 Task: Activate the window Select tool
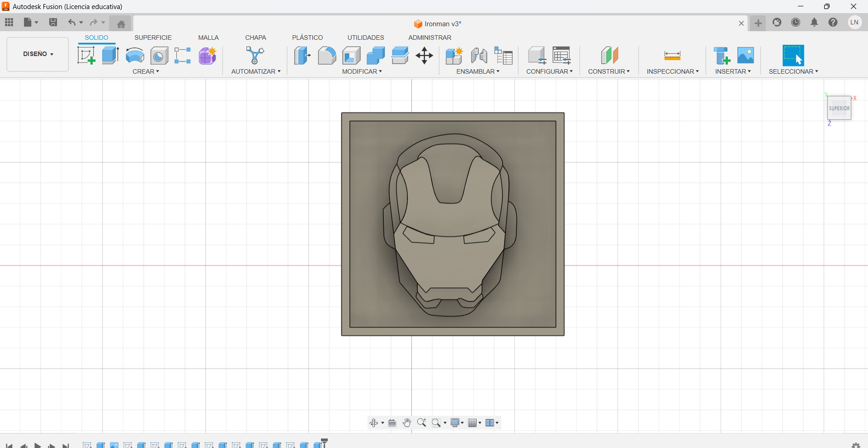(793, 56)
